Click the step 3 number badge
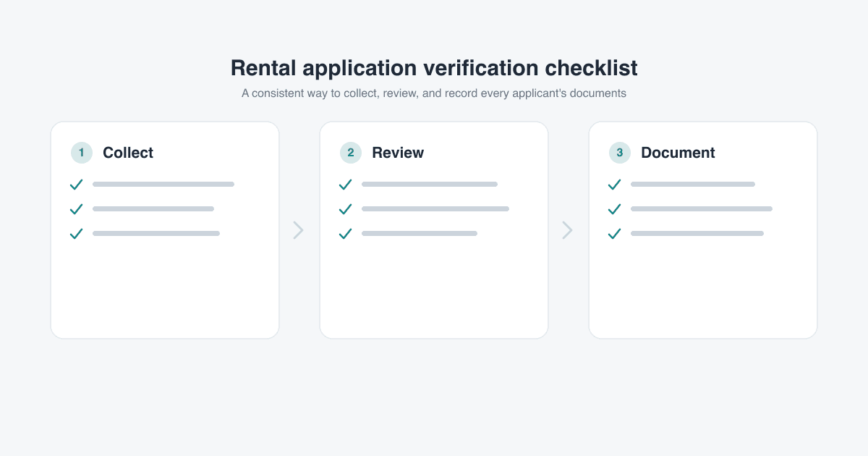This screenshot has width=868, height=456. pyautogui.click(x=620, y=153)
